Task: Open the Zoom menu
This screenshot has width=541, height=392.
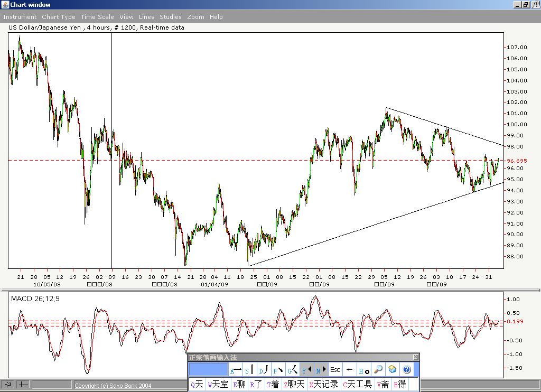Action: click(195, 17)
